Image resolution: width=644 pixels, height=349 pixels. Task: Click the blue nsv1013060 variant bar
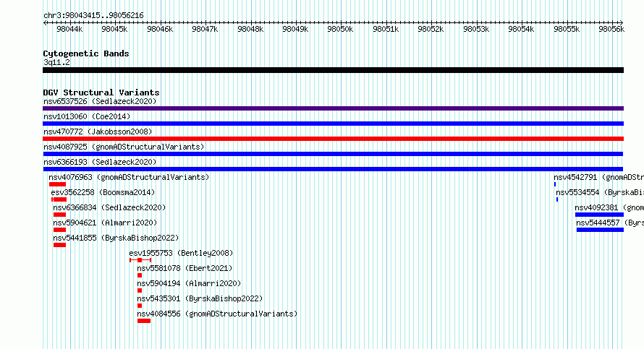click(x=333, y=124)
